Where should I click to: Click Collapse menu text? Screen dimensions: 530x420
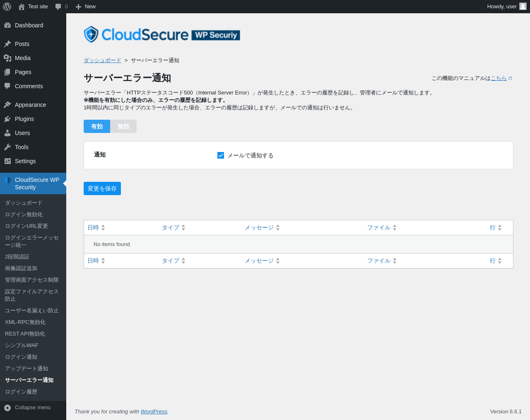click(x=33, y=408)
